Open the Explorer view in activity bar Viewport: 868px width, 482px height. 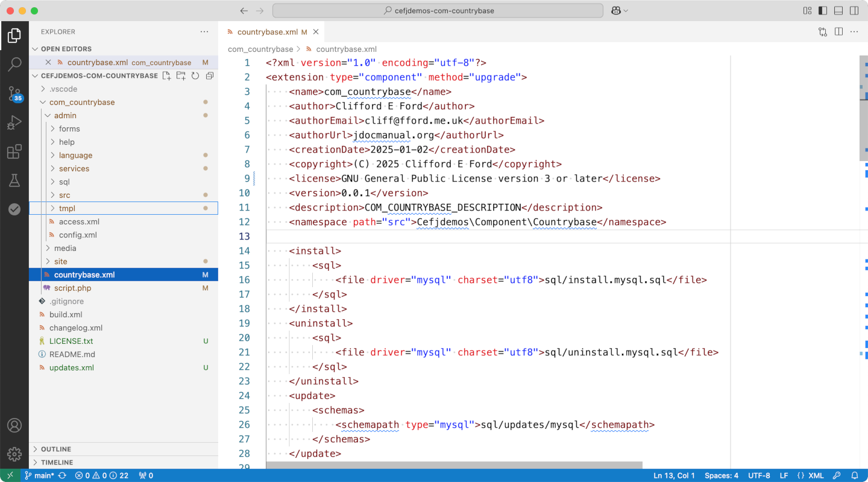(x=14, y=36)
